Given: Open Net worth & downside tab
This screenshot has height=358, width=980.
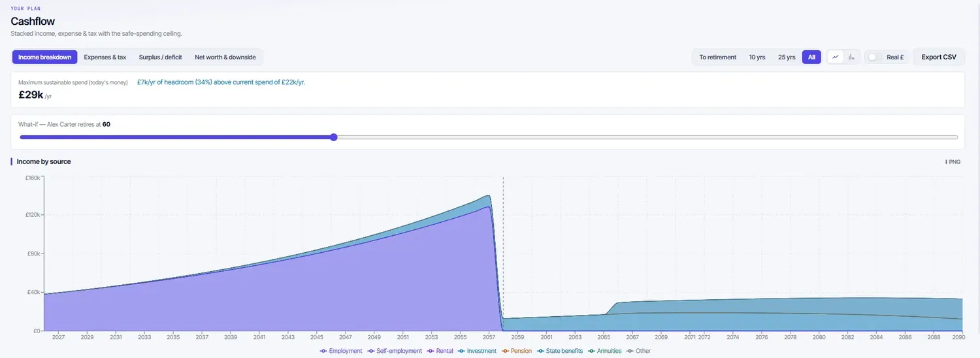Looking at the screenshot, I should (225, 57).
